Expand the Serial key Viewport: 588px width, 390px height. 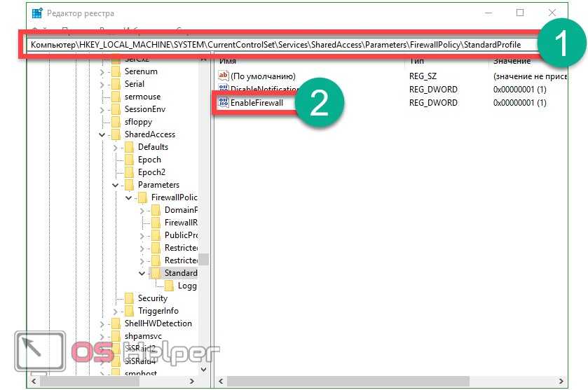click(103, 84)
